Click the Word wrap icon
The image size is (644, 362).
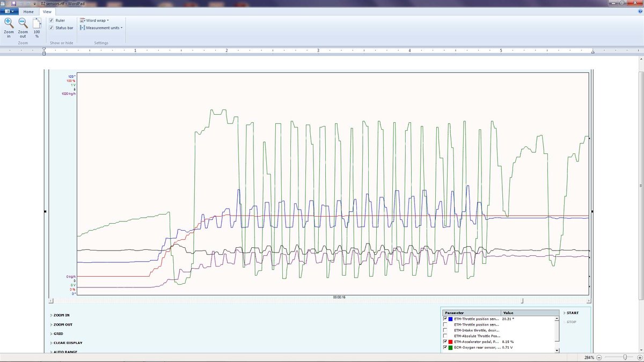82,20
